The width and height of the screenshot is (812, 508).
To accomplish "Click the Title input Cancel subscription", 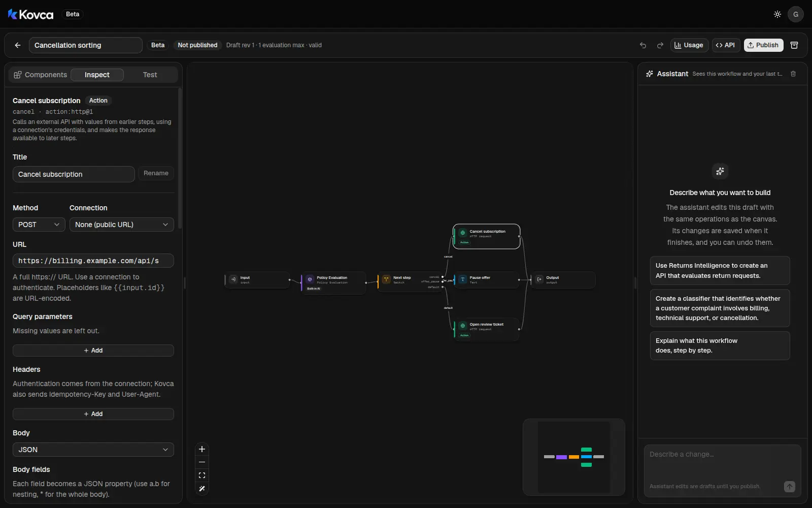I will click(74, 174).
